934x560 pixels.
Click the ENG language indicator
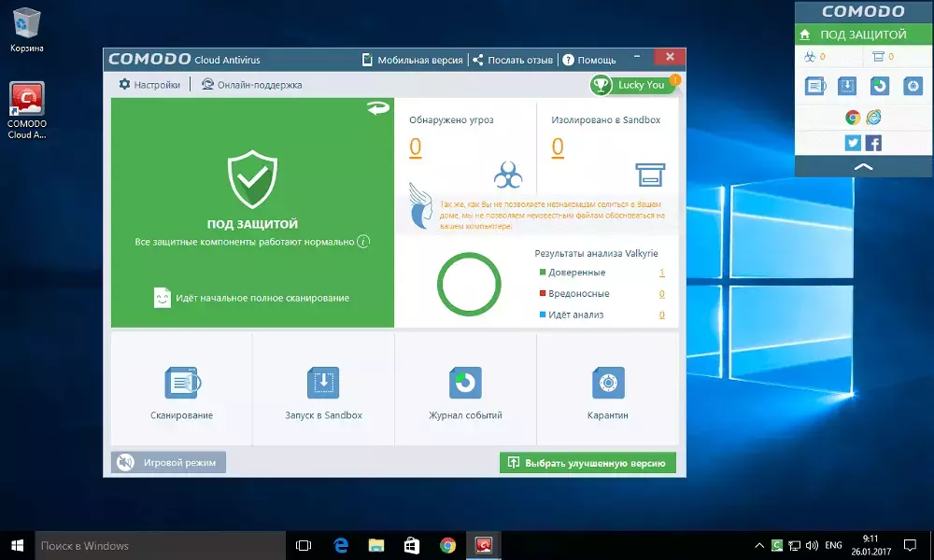point(833,545)
